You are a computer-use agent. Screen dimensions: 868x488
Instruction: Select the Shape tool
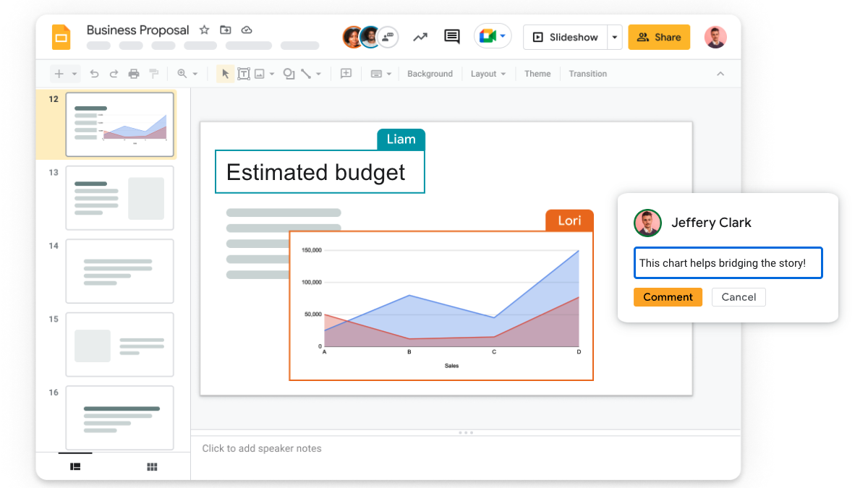tap(288, 73)
